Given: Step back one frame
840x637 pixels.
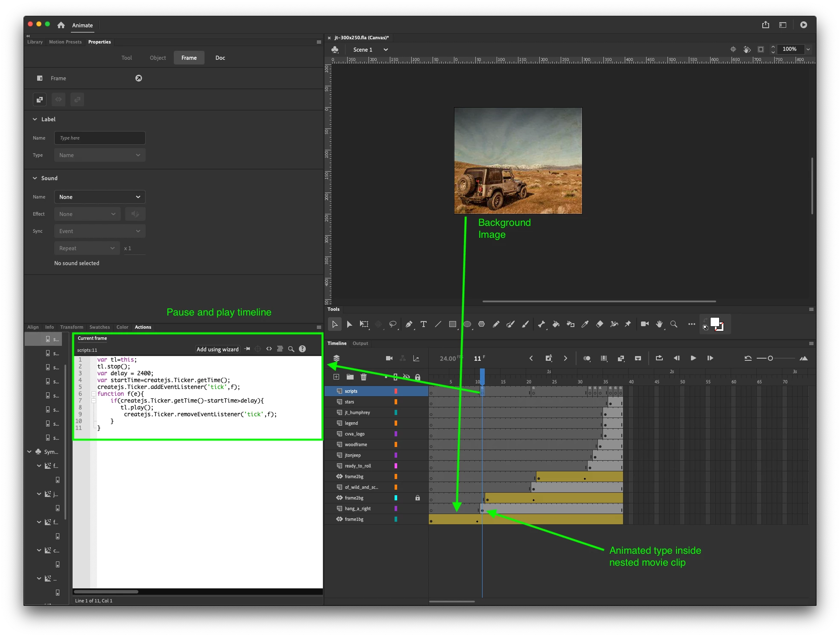Looking at the screenshot, I should 676,358.
